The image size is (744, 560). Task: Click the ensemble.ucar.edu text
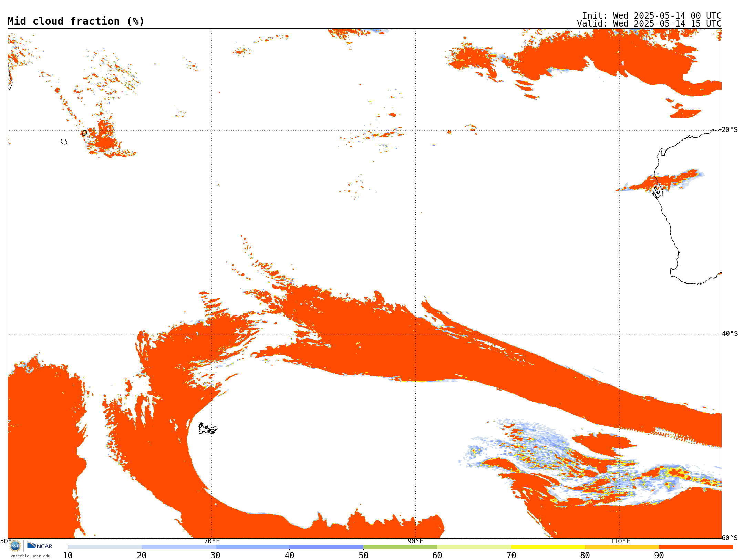pos(30,556)
